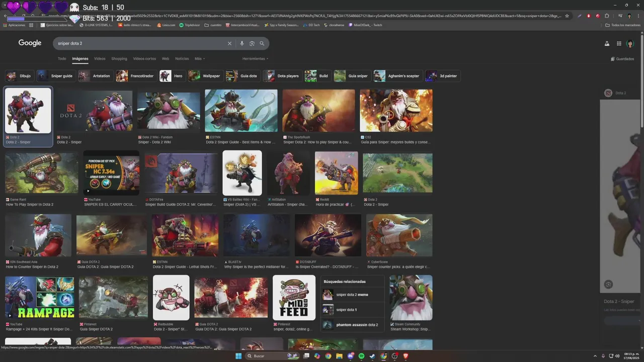
Task: Submit search with the magnifier icon
Action: pos(262,43)
